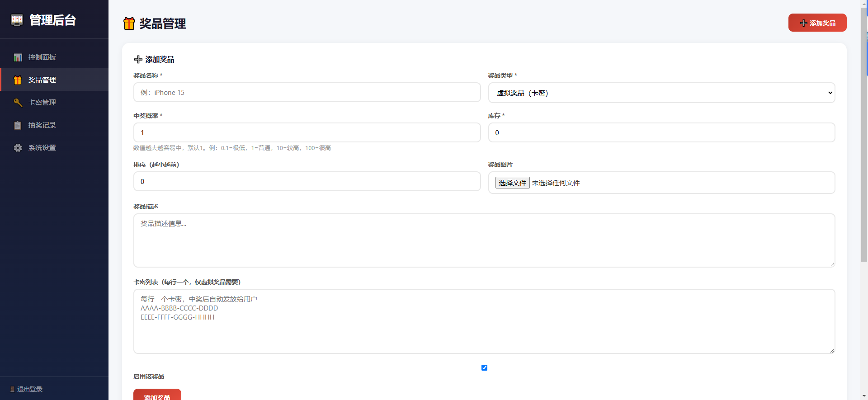Click the 退出登录 door icon
Screen dimensions: 868x400
[x=12, y=389]
